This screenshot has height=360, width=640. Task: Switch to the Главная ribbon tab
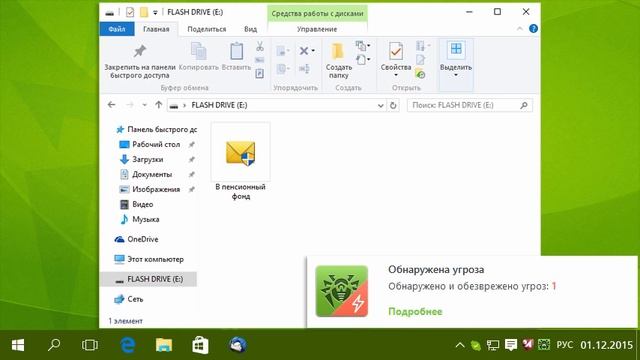click(x=156, y=29)
